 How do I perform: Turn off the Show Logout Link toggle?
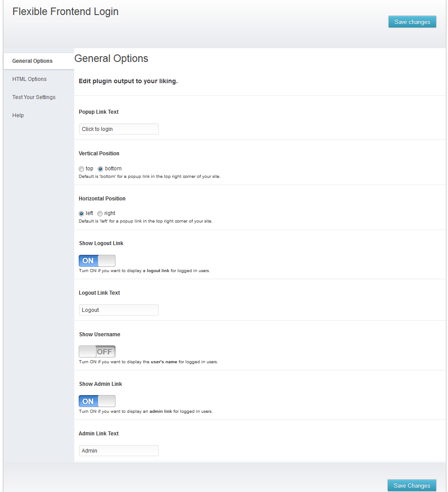[x=97, y=261]
